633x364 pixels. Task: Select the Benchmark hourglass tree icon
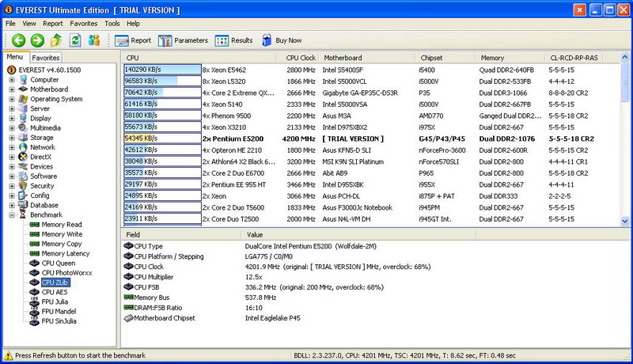pyautogui.click(x=23, y=214)
